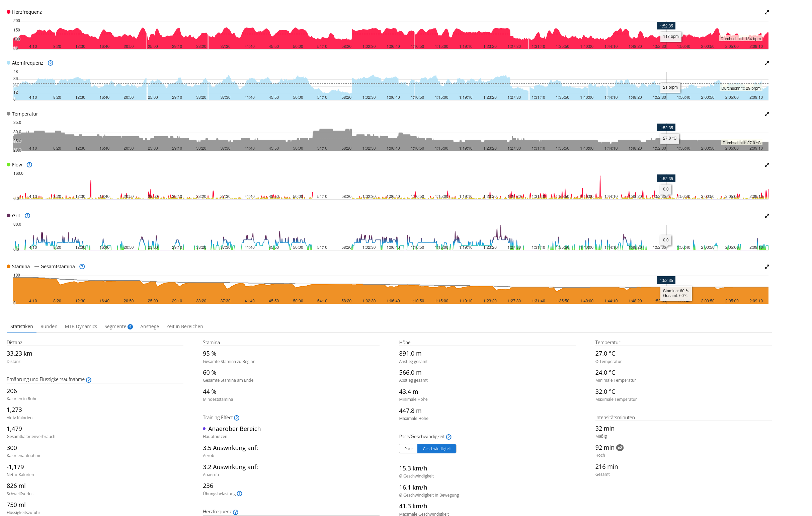Open the MTB Dynamics tab
The image size is (812, 516).
tap(81, 326)
